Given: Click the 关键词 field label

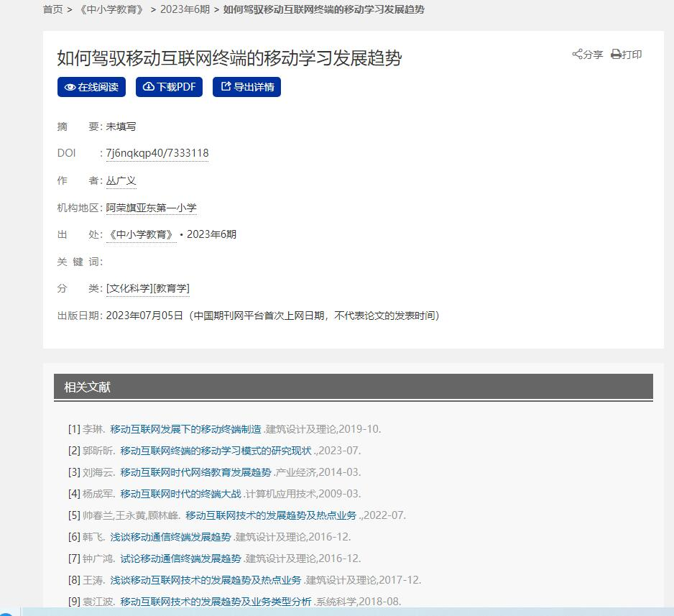Looking at the screenshot, I should coord(80,262).
